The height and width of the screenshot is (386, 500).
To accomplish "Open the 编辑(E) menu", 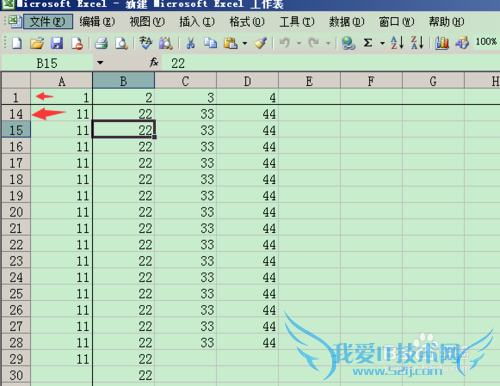I will click(97, 22).
